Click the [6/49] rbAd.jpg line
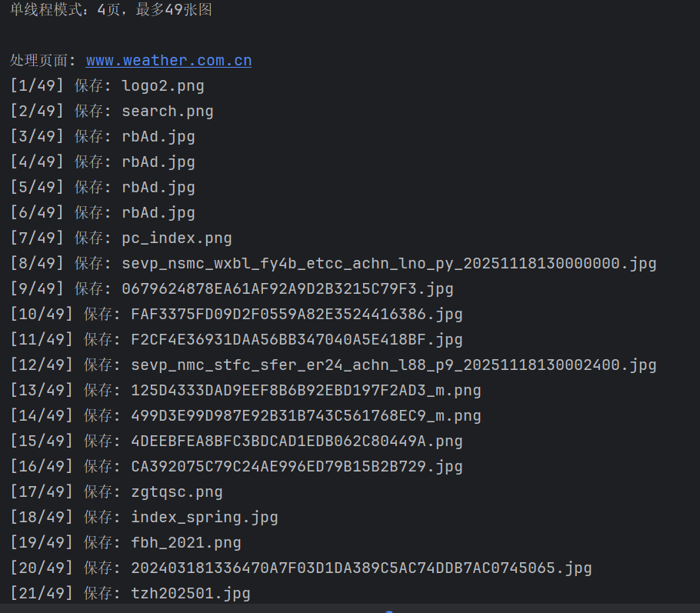Viewport: 700px width, 613px height. pos(102,212)
